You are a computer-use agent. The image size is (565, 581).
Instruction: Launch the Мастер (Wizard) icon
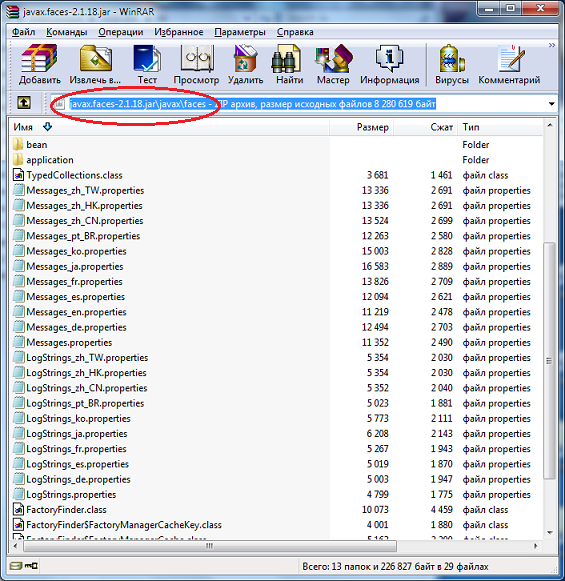tap(333, 59)
